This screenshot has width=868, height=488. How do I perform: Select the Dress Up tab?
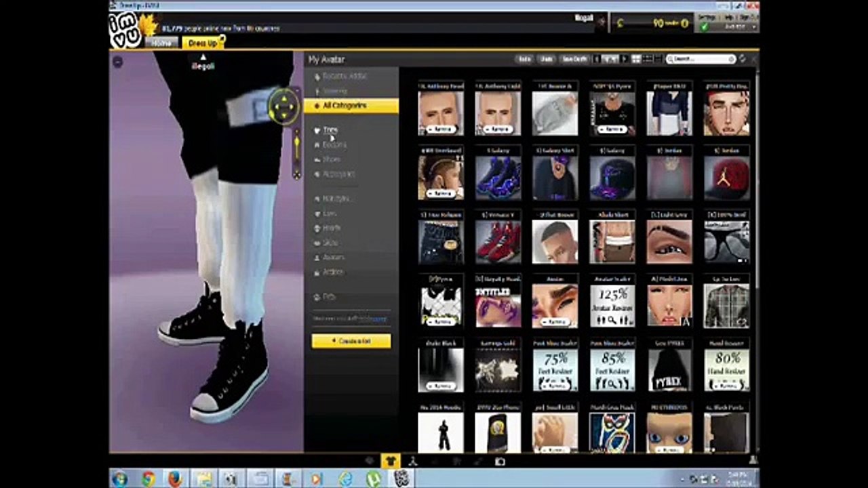pos(201,43)
